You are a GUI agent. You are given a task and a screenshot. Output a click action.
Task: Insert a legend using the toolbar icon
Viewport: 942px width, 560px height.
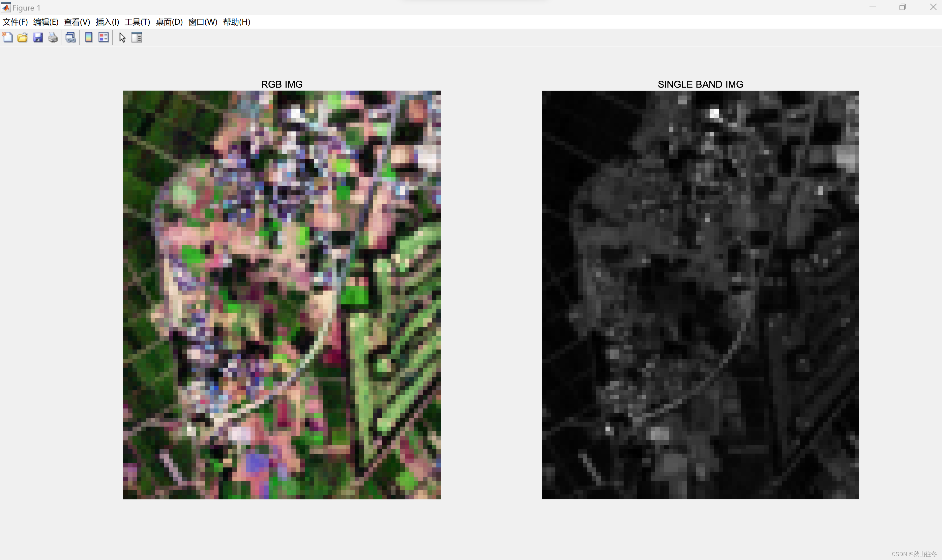pyautogui.click(x=103, y=37)
